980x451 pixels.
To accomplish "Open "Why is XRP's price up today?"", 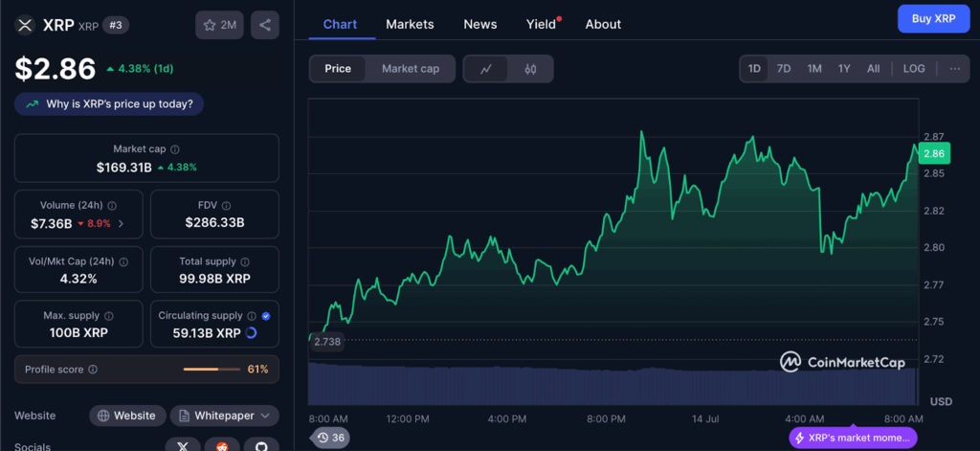I will pyautogui.click(x=109, y=104).
